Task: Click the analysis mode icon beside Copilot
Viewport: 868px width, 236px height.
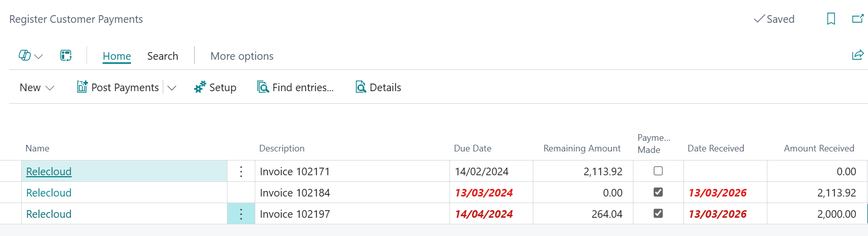Action: (66, 56)
